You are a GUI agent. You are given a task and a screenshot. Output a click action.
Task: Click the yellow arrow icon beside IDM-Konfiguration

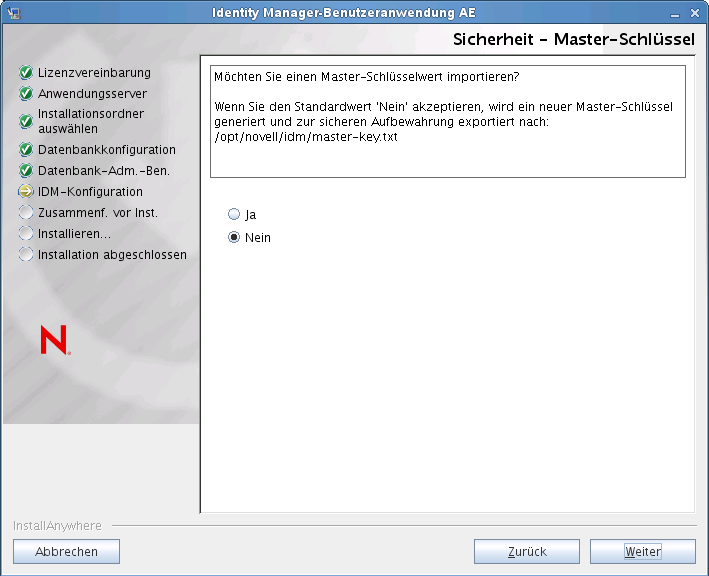(x=26, y=192)
